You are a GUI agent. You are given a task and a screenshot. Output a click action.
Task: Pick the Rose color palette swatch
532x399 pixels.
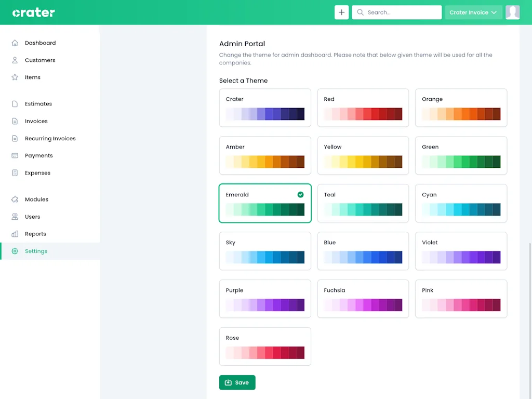tap(265, 353)
